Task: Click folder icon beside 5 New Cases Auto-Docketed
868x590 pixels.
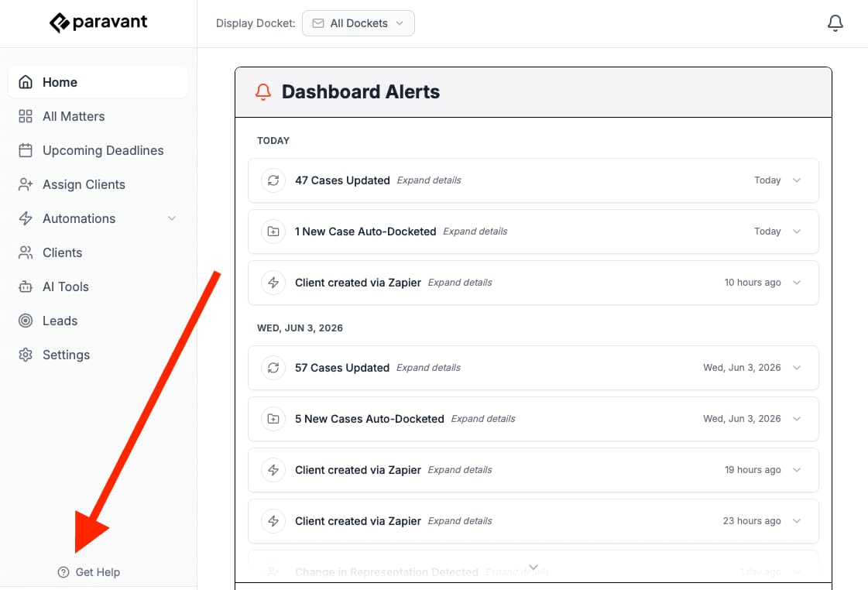Action: [x=273, y=419]
